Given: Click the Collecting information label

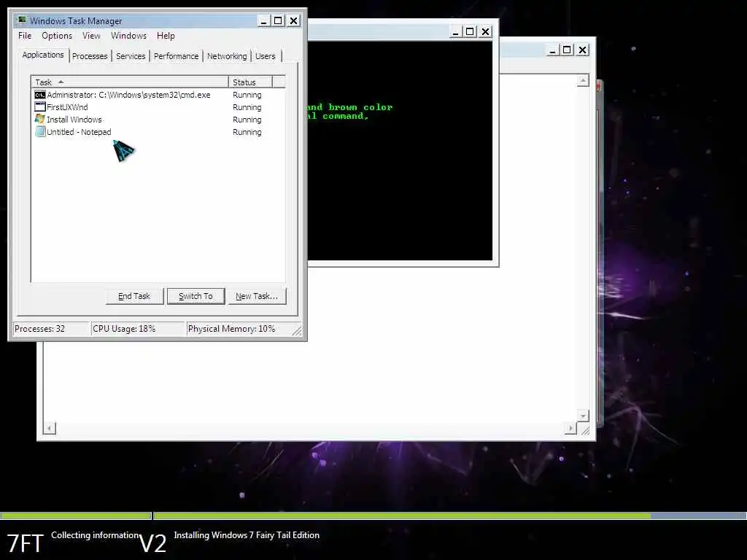Looking at the screenshot, I should click(96, 535).
